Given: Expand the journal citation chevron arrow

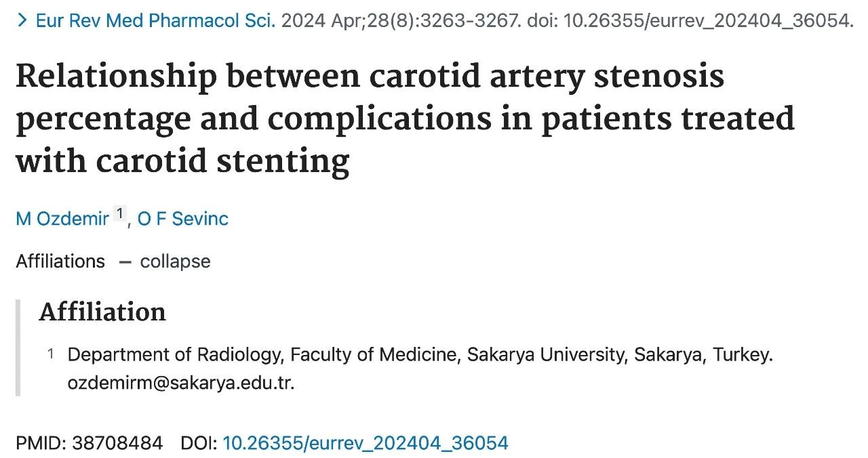Looking at the screenshot, I should (22, 20).
